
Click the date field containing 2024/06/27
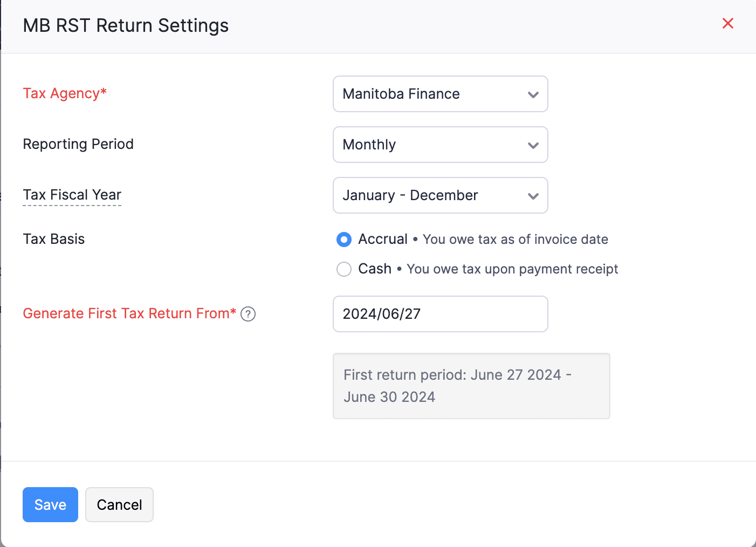click(440, 314)
